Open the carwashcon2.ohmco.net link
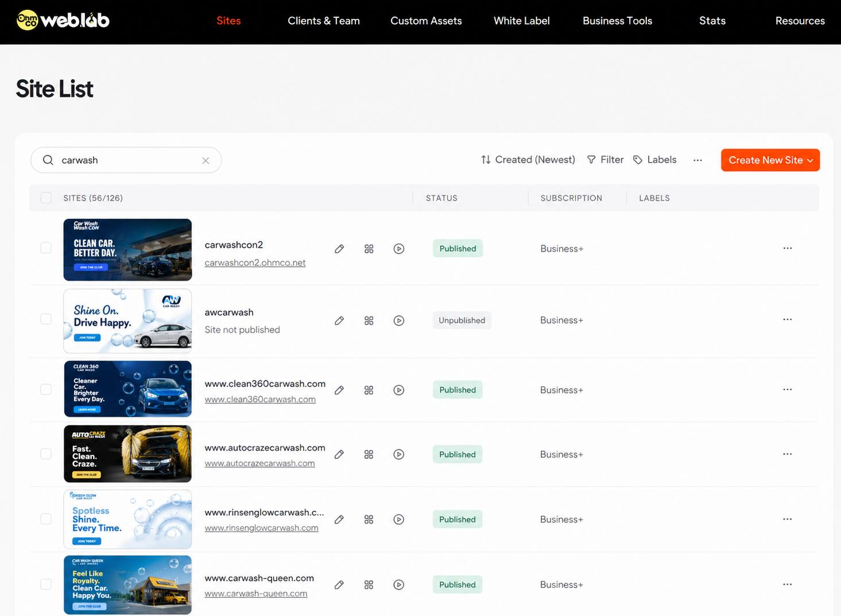Image resolution: width=841 pixels, height=616 pixels. (x=255, y=262)
